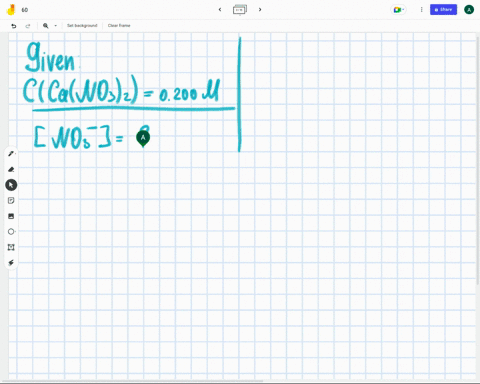Expand the frame bar thumbnail
The height and width of the screenshot is (384, 480).
tap(240, 10)
